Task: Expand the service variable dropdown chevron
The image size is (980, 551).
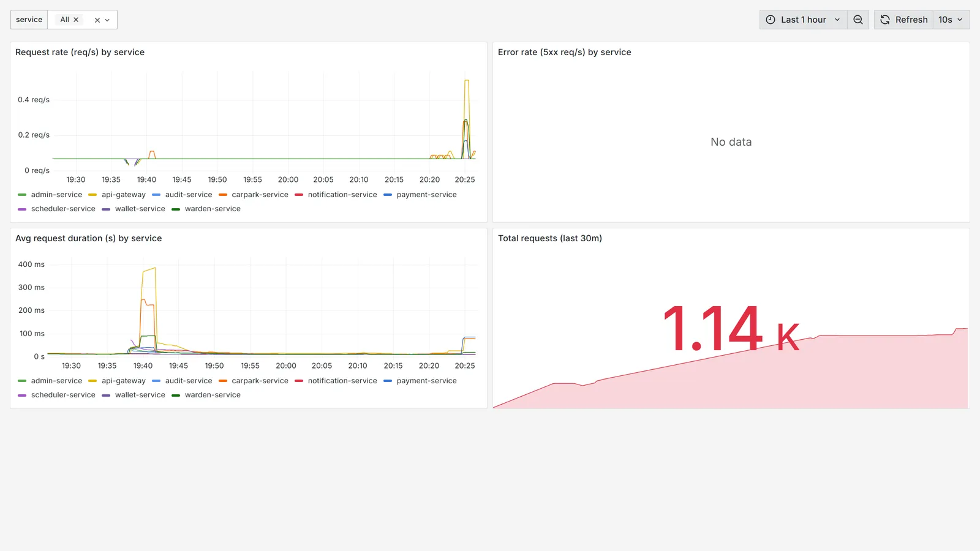Action: pyautogui.click(x=107, y=20)
